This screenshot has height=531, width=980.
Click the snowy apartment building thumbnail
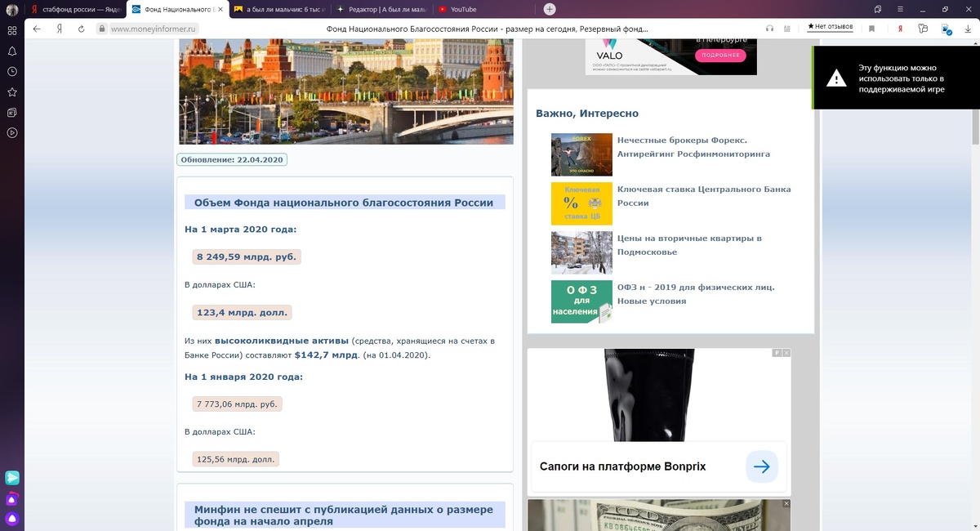click(x=581, y=252)
